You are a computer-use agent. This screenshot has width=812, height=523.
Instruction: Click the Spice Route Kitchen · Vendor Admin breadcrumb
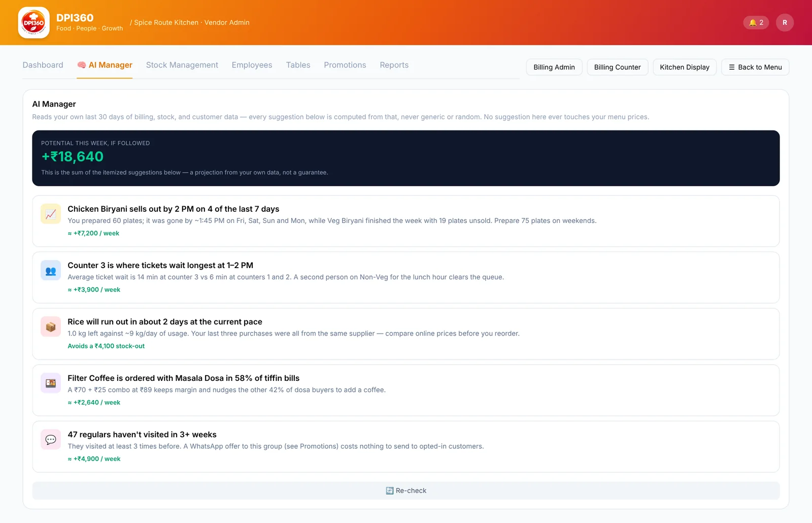point(192,22)
